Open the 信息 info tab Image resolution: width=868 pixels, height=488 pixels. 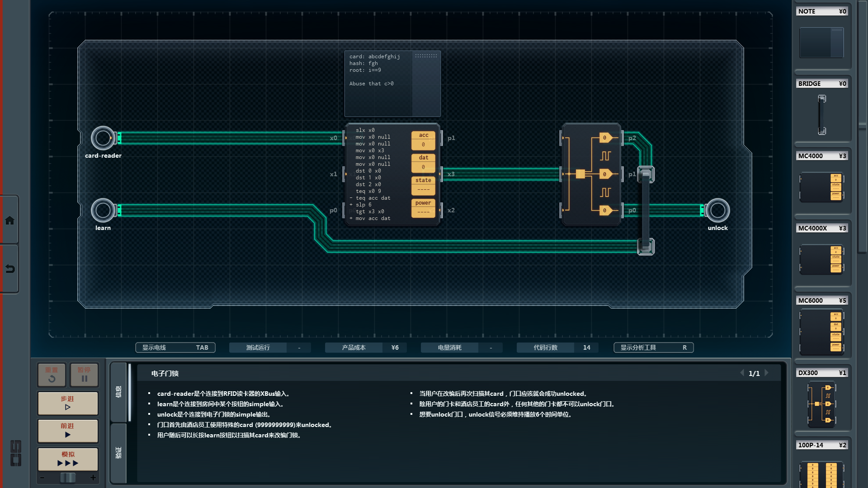coord(118,392)
